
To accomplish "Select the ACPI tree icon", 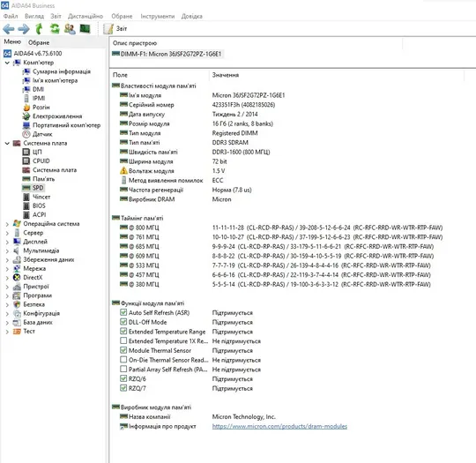I will pos(26,215).
